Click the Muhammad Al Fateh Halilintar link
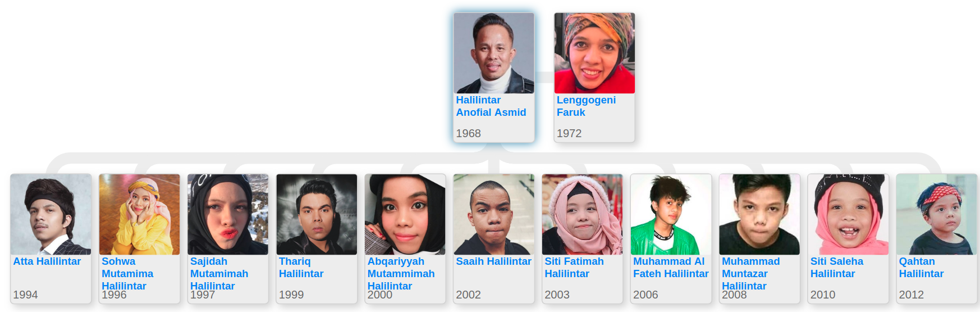The image size is (980, 312). (x=671, y=268)
